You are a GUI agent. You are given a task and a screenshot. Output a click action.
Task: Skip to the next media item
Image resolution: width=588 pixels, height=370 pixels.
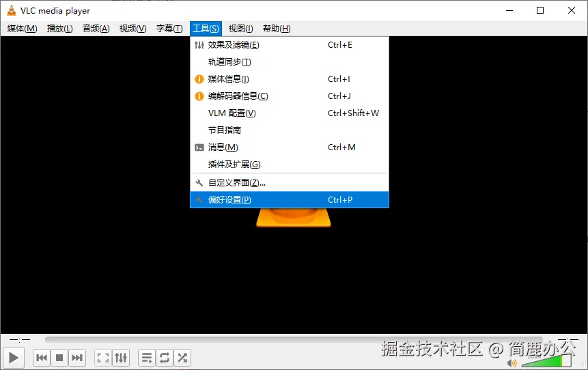point(77,358)
